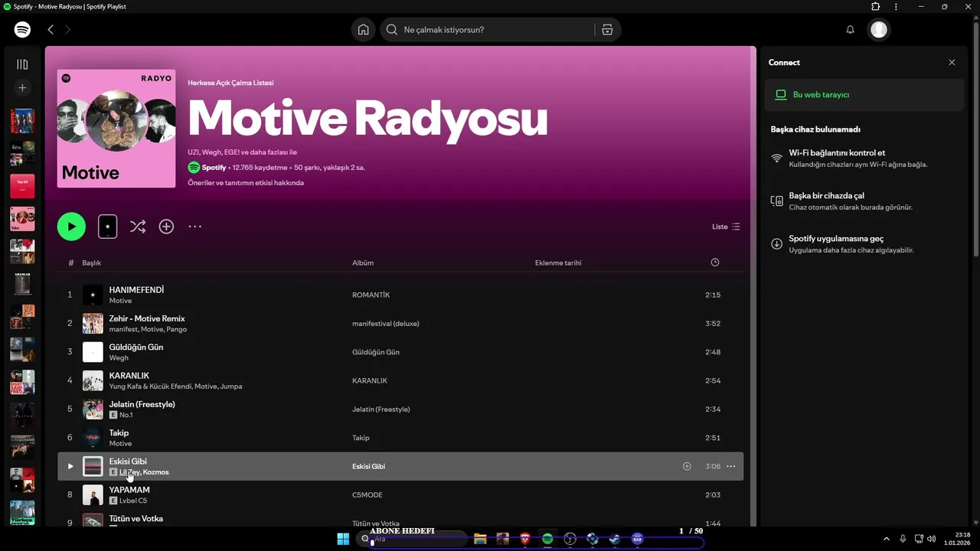Select the Takip track title
980x551 pixels.
[119, 432]
